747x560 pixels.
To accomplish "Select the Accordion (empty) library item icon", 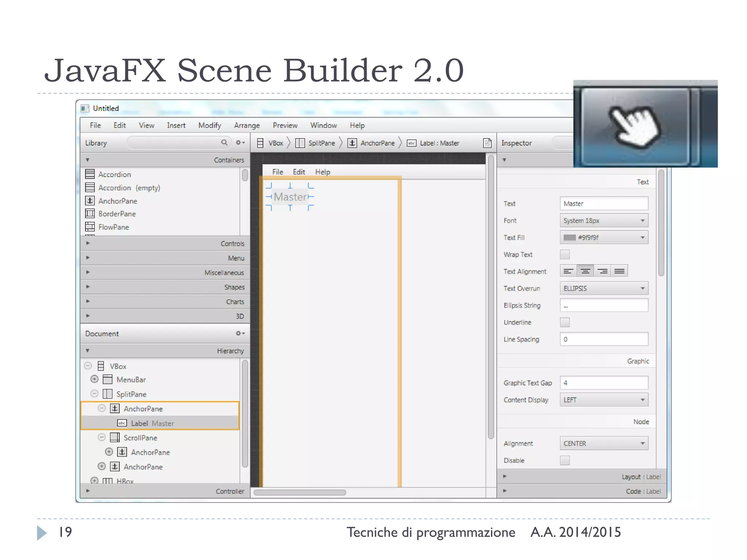I will click(90, 187).
